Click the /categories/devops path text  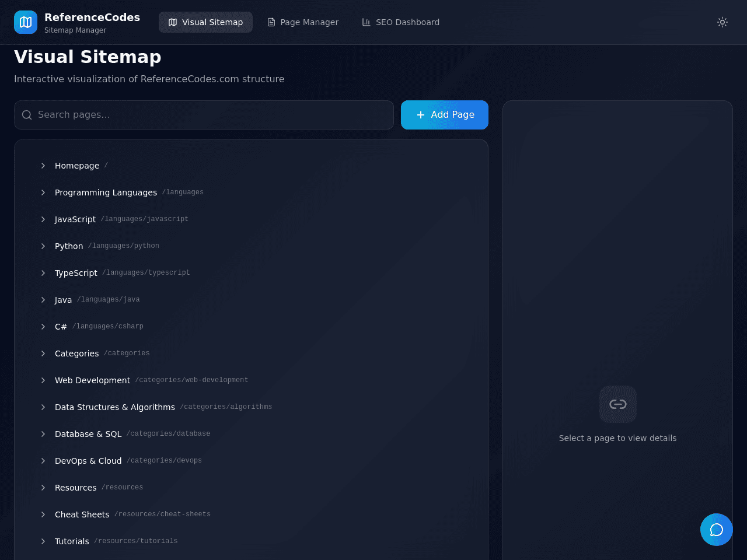[164, 460]
